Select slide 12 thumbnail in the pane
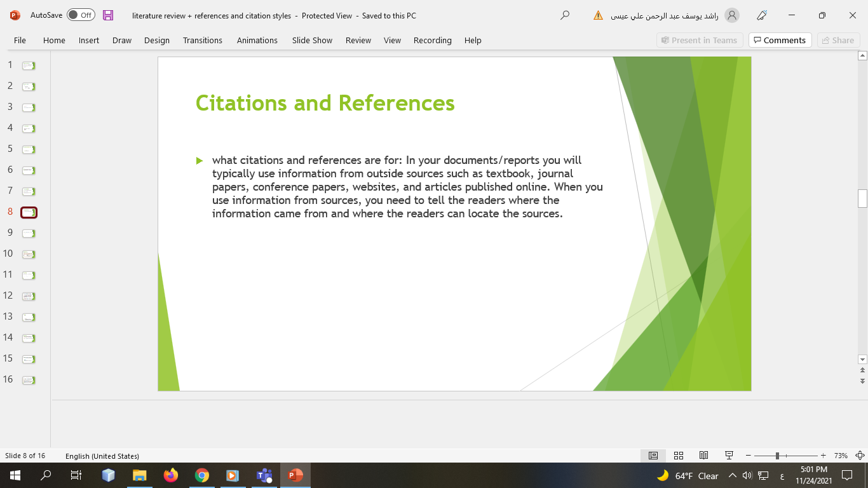 click(27, 295)
